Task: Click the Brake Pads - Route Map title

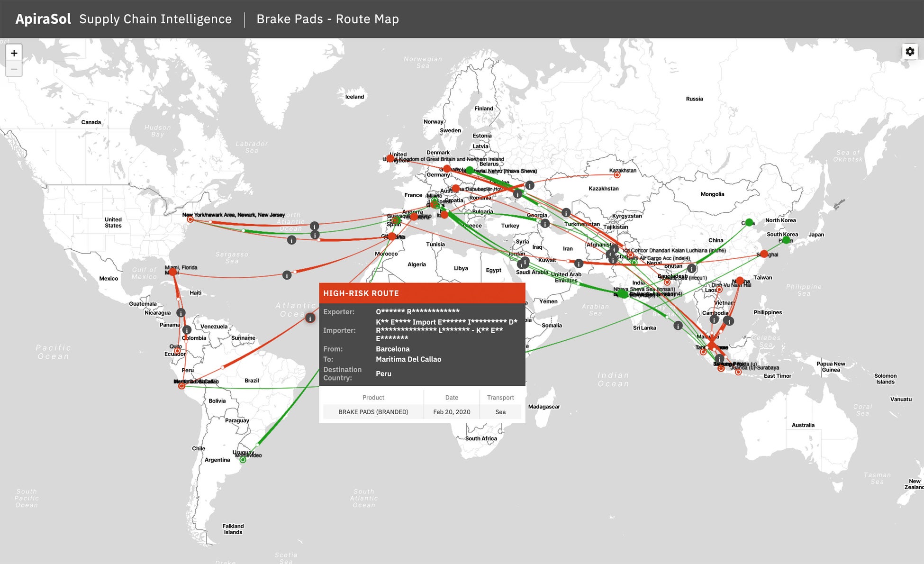Action: [327, 19]
